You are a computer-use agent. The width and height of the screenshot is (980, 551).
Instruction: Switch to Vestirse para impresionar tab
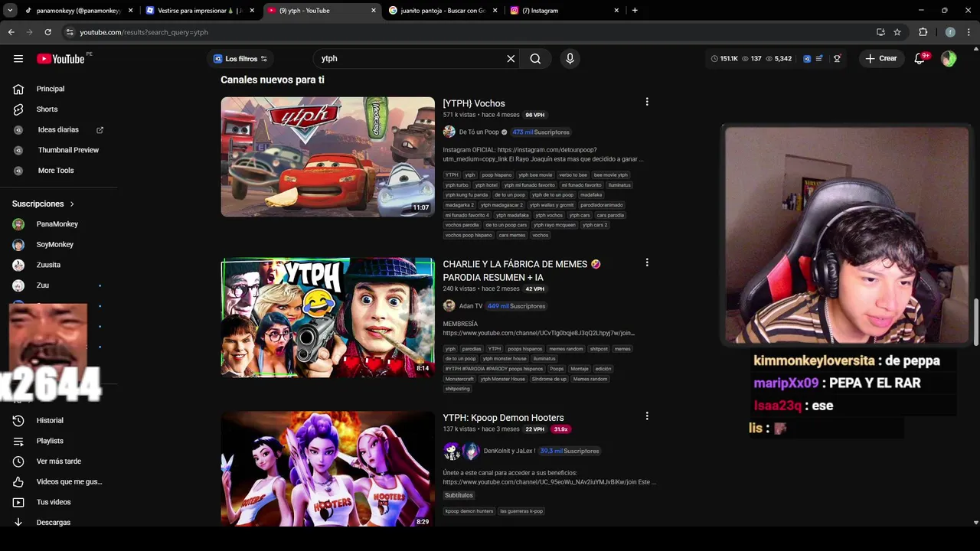pos(199,11)
